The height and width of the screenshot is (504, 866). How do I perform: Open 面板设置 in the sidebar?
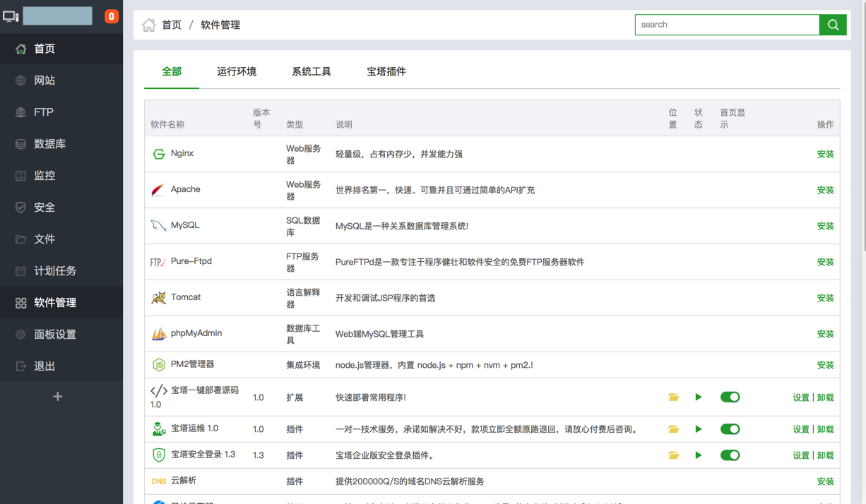[x=61, y=335]
